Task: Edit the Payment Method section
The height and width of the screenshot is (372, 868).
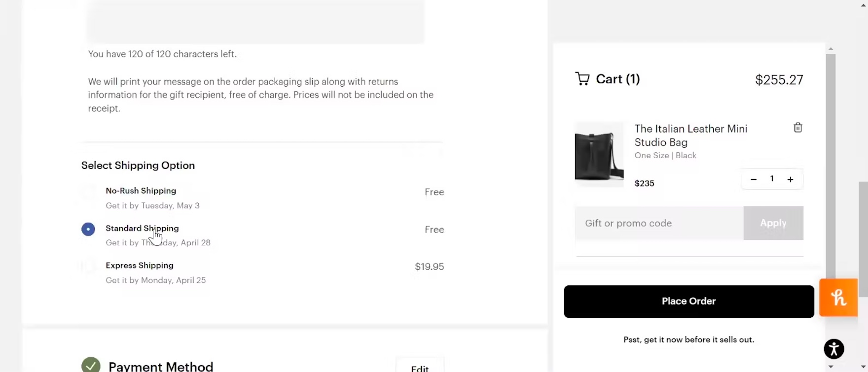Action: coord(420,367)
